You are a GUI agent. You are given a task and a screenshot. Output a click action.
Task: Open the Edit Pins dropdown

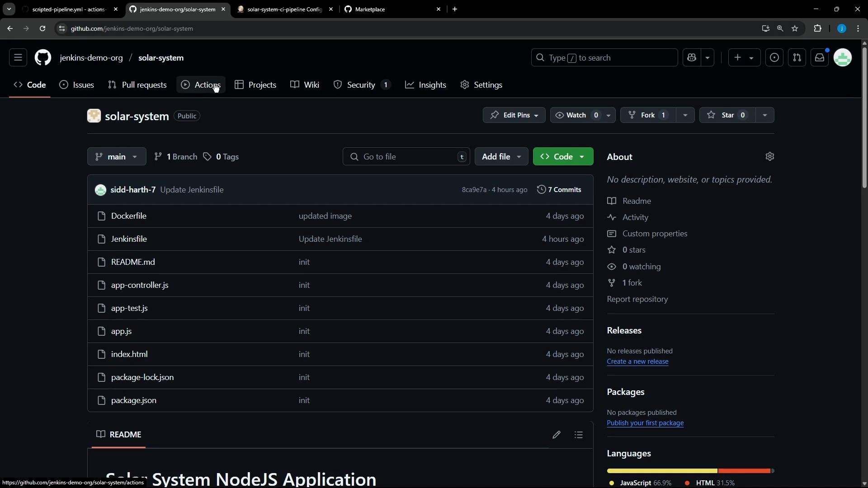pyautogui.click(x=514, y=115)
